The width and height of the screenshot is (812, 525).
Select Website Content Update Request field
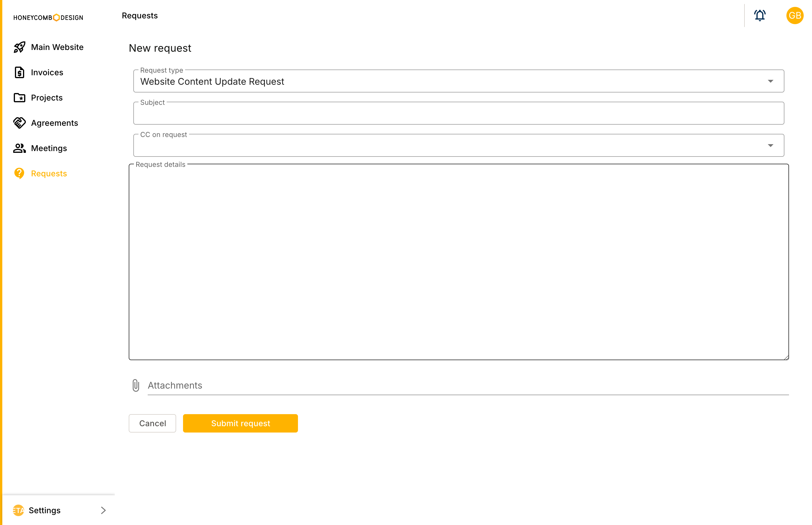pos(459,81)
